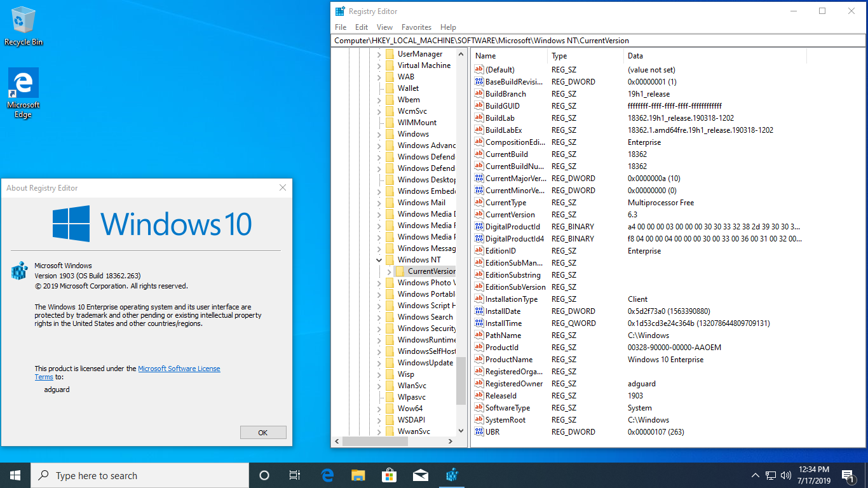Viewport: 868px width, 488px height.
Task: Click the InstallTime QWORD value icon
Action: 479,323
